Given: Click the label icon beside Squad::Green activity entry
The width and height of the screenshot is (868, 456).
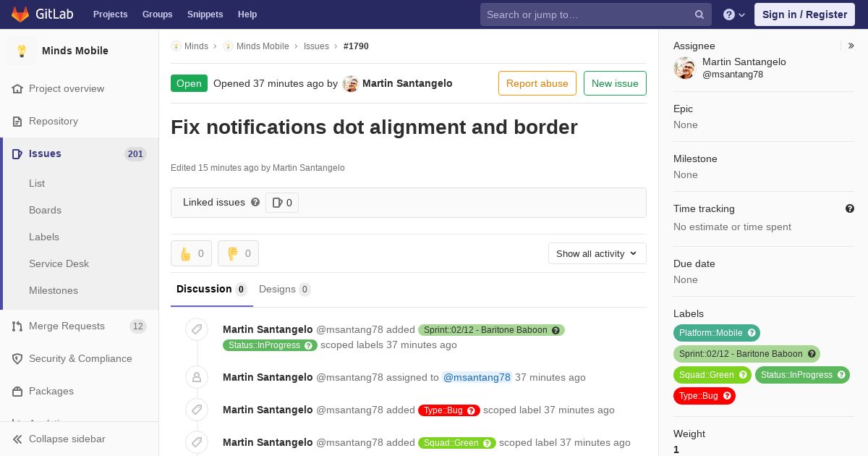Looking at the screenshot, I should point(197,442).
